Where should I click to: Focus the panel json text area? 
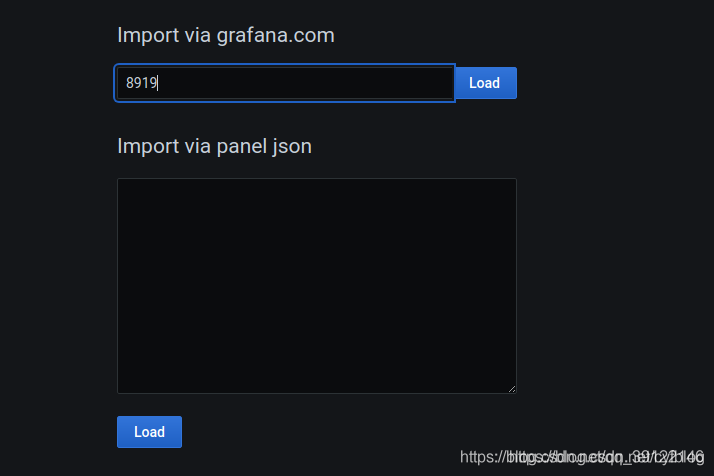click(x=316, y=285)
